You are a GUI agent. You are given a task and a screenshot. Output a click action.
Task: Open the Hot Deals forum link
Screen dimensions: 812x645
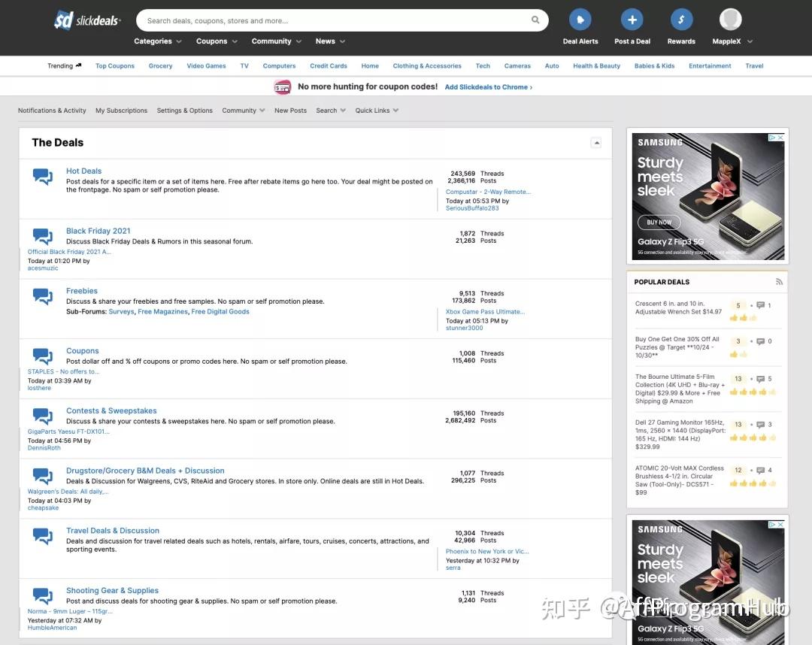coord(83,171)
